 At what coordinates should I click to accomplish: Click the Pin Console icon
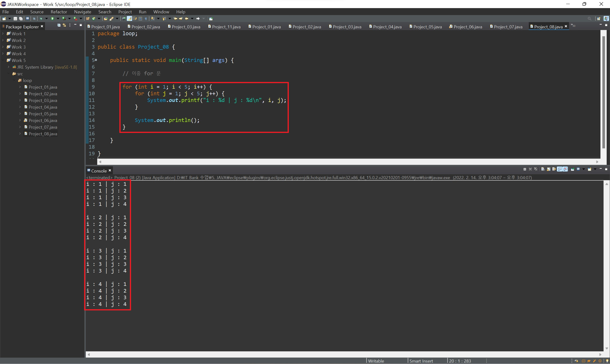tap(573, 169)
